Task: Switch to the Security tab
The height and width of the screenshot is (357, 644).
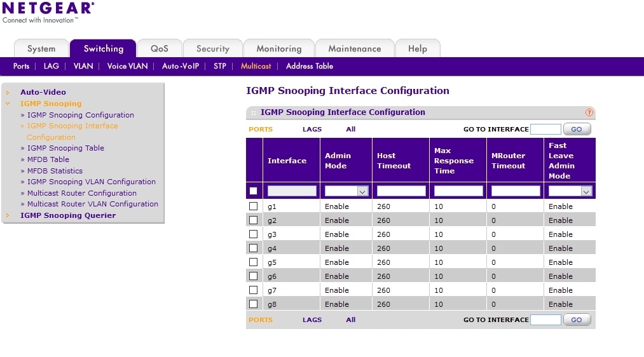Action: 213,48
